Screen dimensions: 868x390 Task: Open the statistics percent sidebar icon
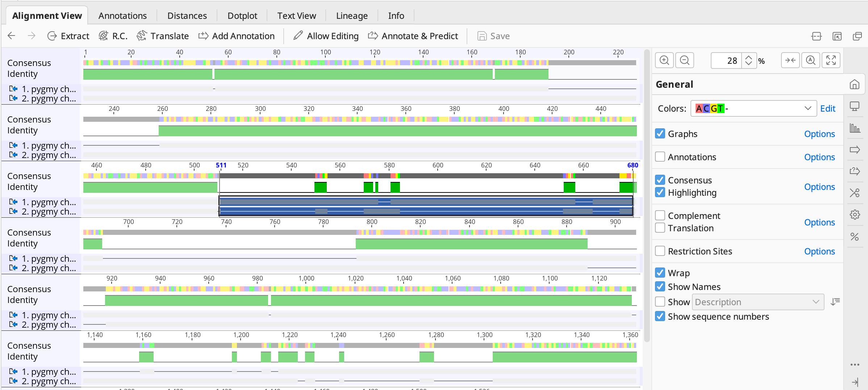point(855,237)
